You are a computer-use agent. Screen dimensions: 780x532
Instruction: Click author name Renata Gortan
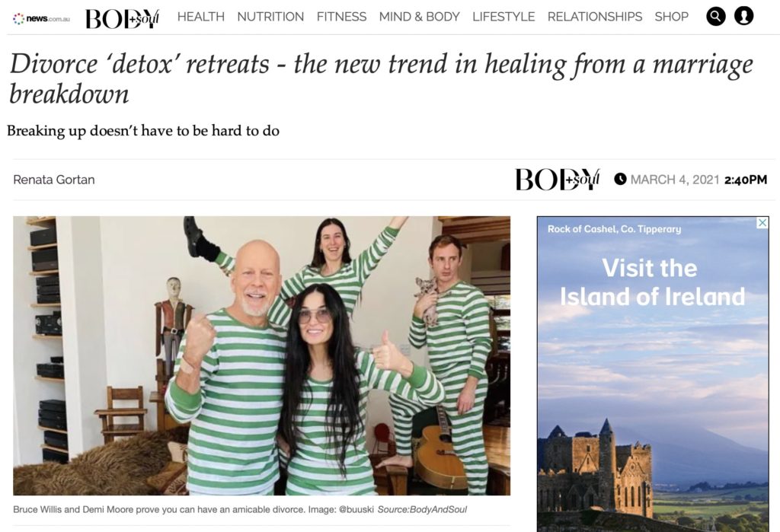(x=54, y=180)
